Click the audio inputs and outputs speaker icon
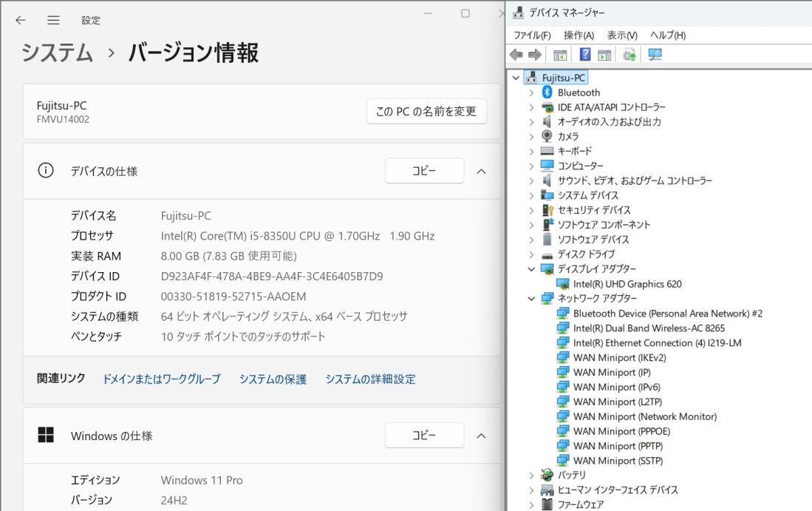 pyautogui.click(x=547, y=122)
